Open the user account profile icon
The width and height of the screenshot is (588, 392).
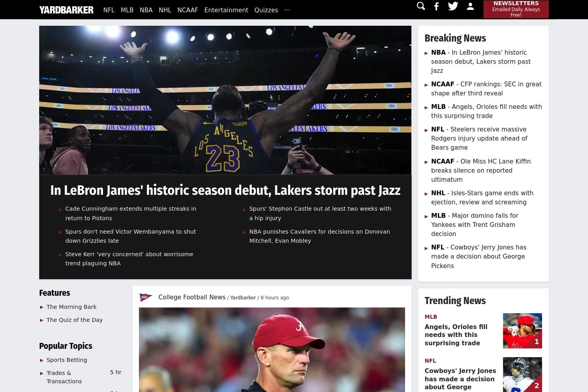pyautogui.click(x=470, y=6)
